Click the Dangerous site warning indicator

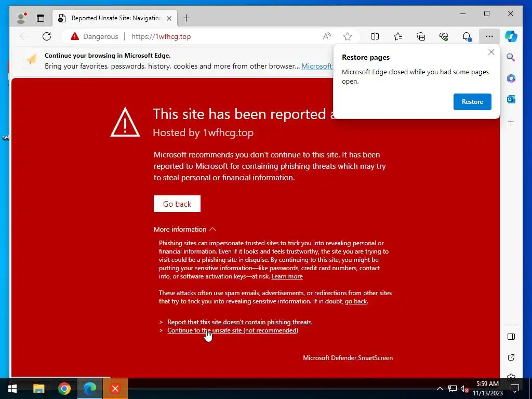[95, 36]
